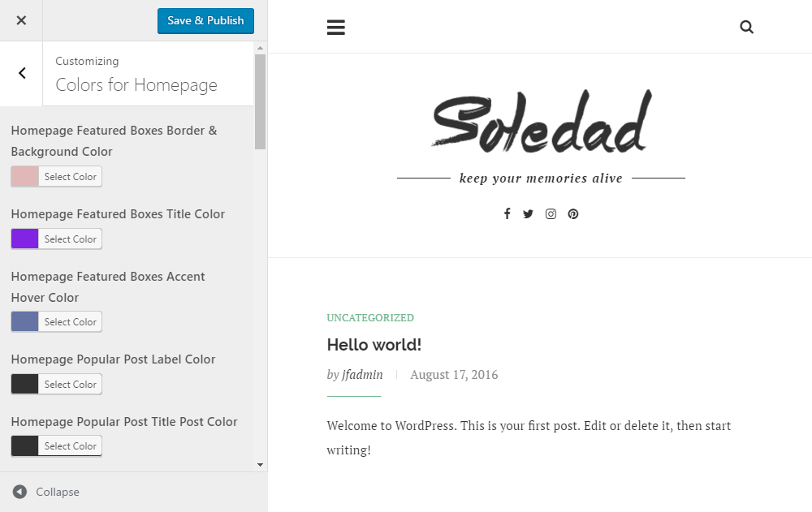Click the Pinterest social icon

[573, 213]
